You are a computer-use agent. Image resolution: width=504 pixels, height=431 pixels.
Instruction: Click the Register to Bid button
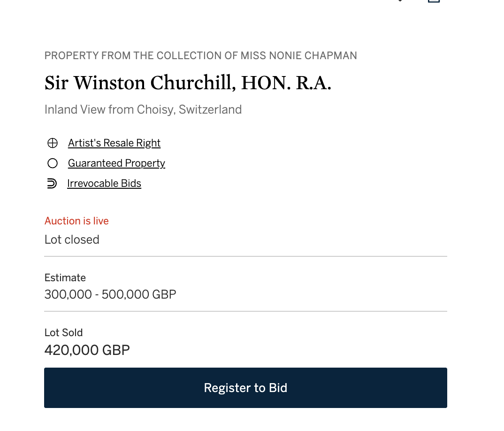pos(245,388)
